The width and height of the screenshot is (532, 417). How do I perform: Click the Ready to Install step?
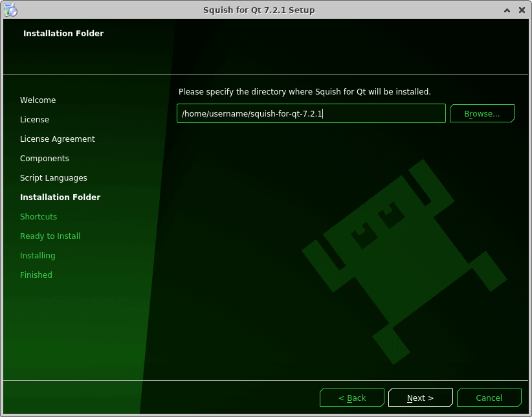pos(50,236)
